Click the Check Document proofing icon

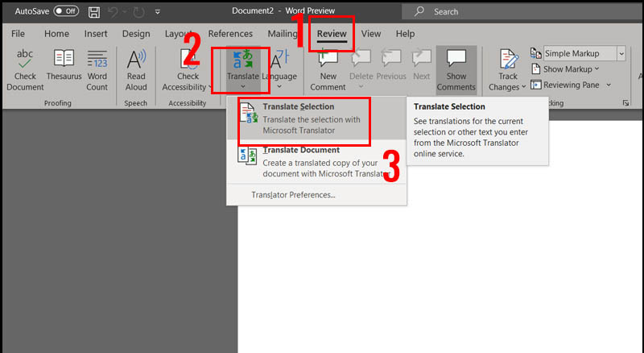point(25,59)
